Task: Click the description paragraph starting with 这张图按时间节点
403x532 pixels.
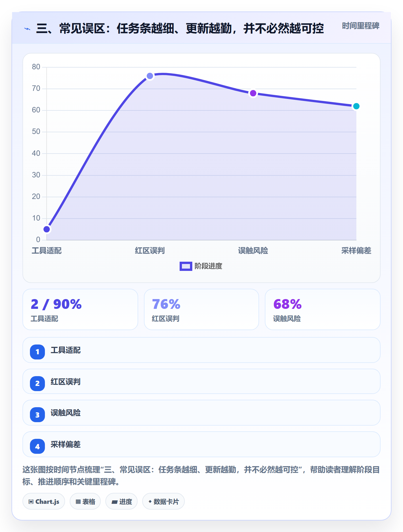Action: [x=201, y=476]
